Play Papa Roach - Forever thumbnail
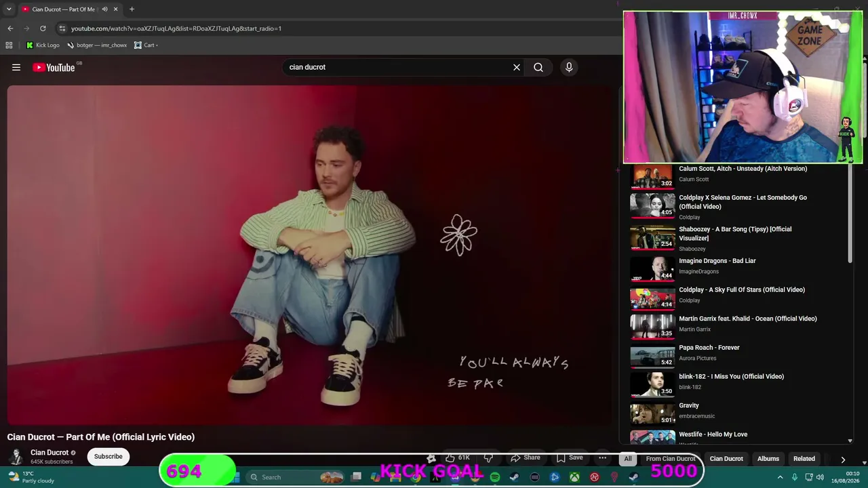 (652, 357)
